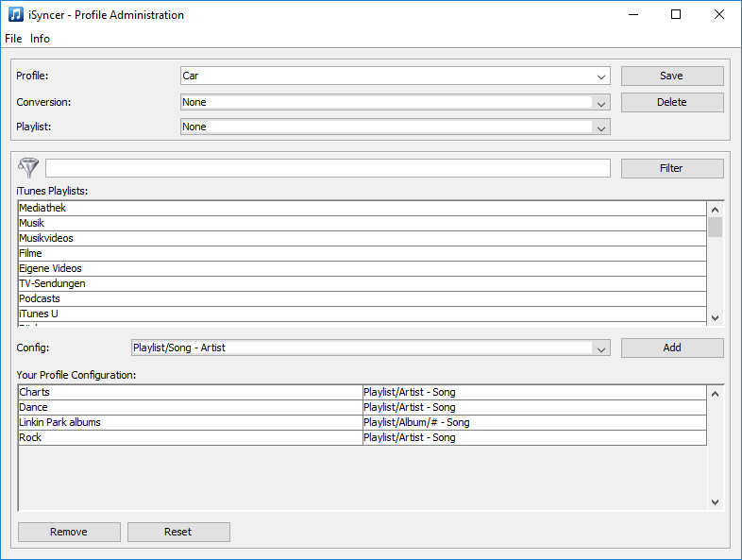This screenshot has height=560, width=742.
Task: Click the iTunes Playlists scrollbar thumb
Action: click(x=715, y=228)
